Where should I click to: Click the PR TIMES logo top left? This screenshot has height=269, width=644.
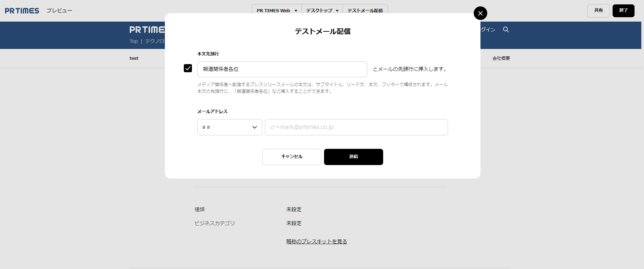click(22, 11)
